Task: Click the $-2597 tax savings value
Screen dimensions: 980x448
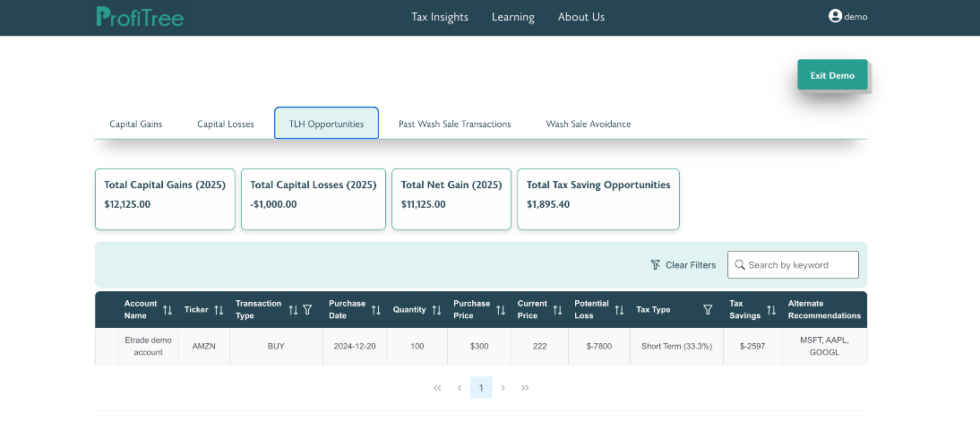Action: coord(752,346)
